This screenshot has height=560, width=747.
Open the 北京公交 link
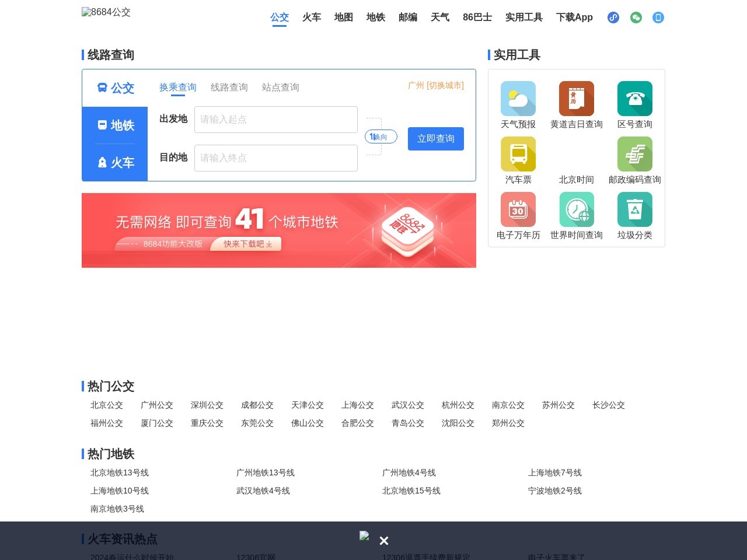pos(107,405)
